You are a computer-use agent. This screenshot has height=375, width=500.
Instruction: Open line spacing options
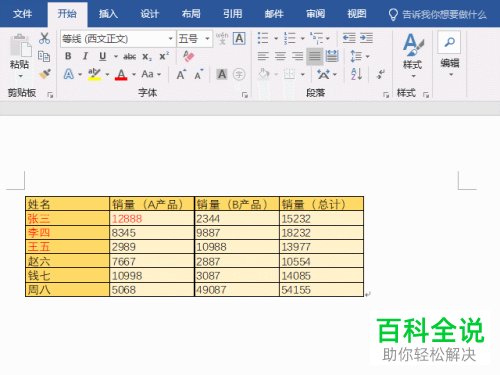pyautogui.click(x=359, y=56)
